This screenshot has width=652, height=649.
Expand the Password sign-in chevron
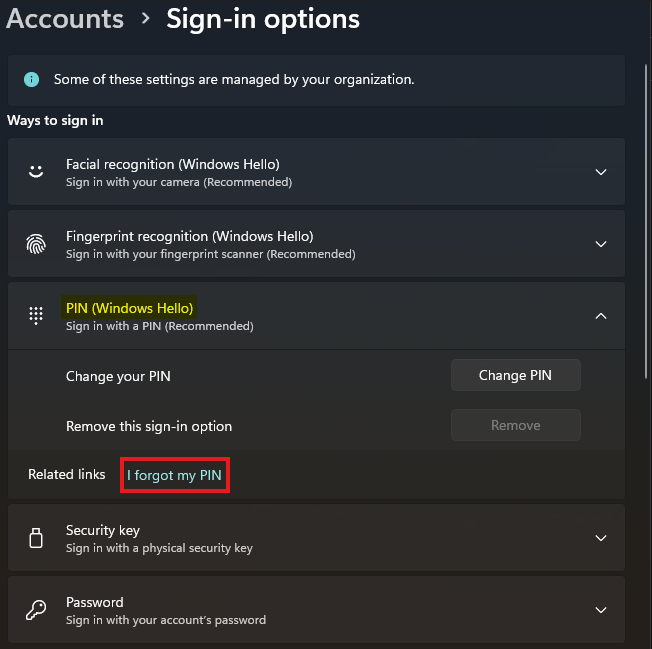[x=600, y=610]
